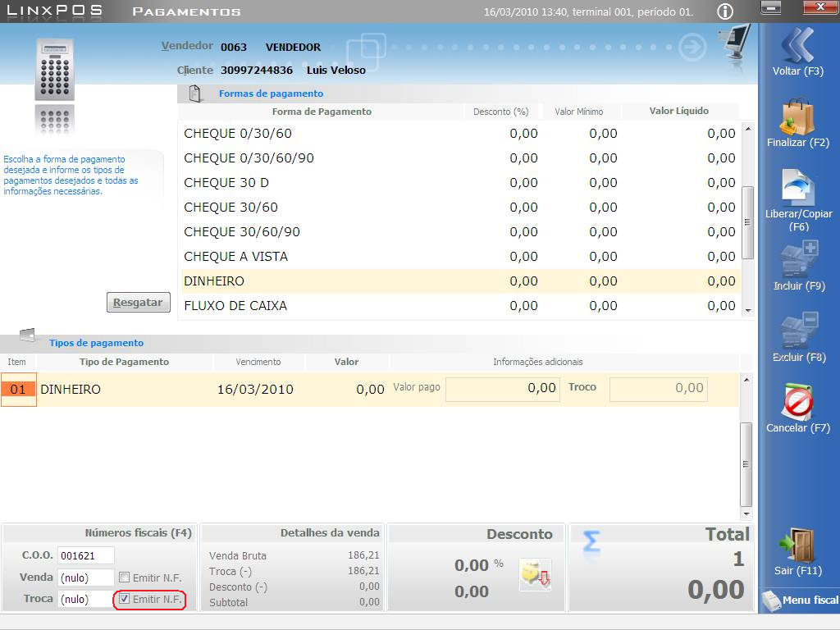Viewport: 840px width, 630px height.
Task: Click the Valor pago input field
Action: [503, 389]
